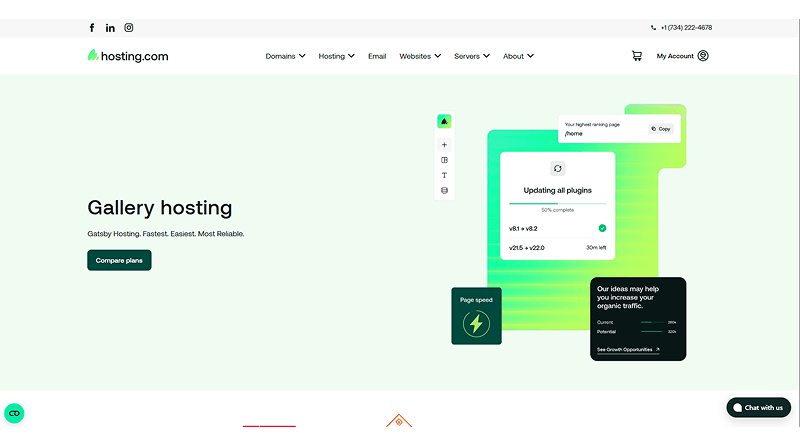Go to hosting.com homepage logo
Screen dimensions: 800x445
[128, 56]
